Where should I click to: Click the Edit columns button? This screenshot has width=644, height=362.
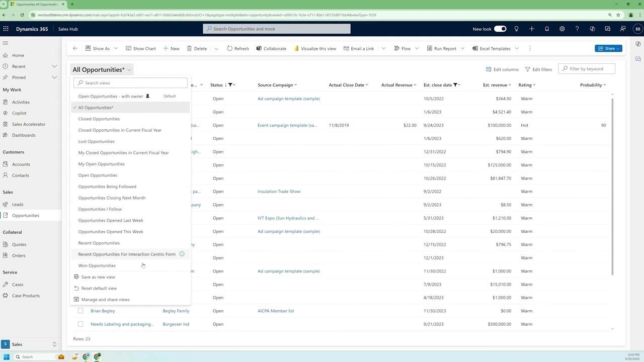pyautogui.click(x=502, y=69)
